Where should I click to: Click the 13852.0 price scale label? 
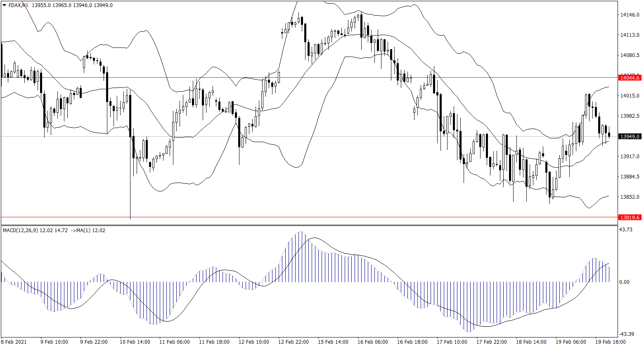630,197
